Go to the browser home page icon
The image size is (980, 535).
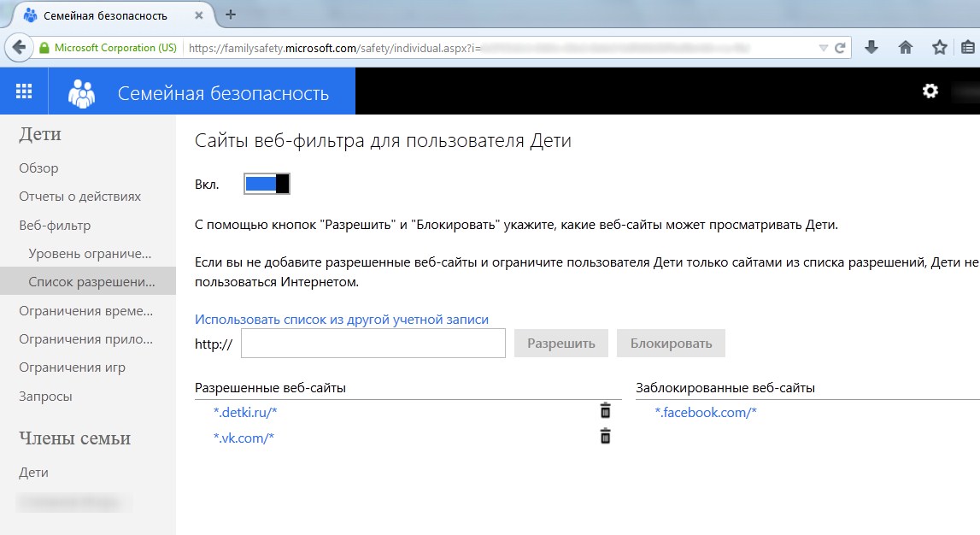(905, 48)
